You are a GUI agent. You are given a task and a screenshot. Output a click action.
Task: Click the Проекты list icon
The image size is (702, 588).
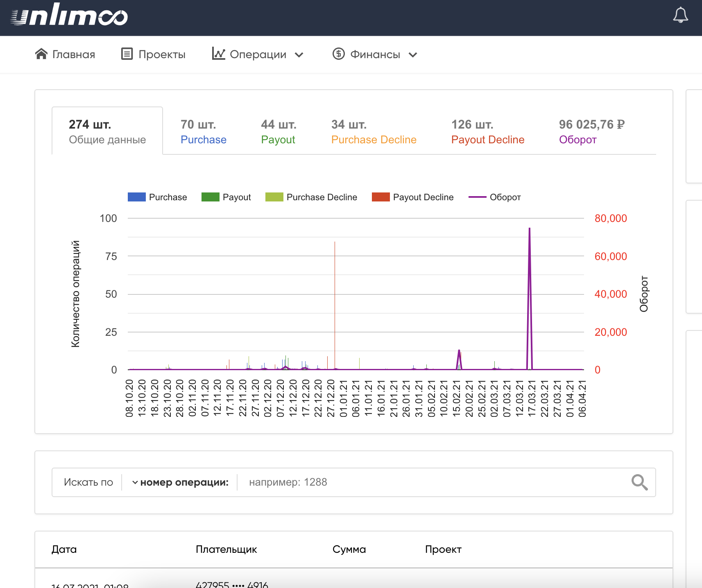coord(127,54)
